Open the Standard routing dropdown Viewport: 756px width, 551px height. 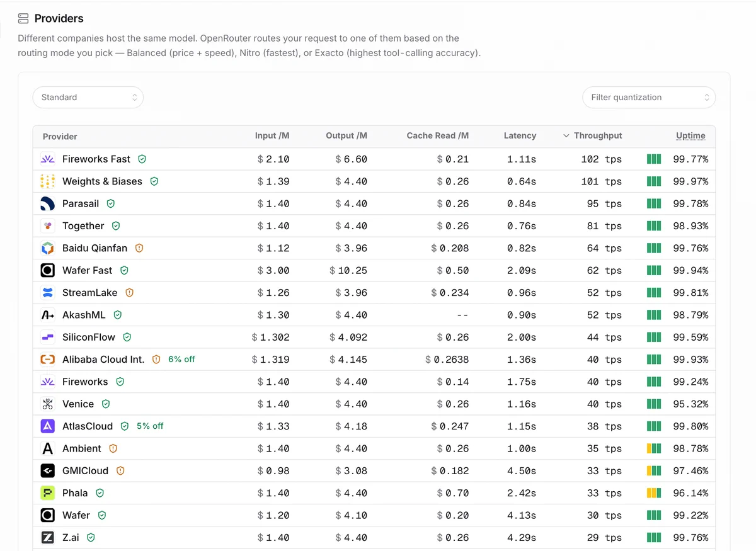tap(88, 98)
